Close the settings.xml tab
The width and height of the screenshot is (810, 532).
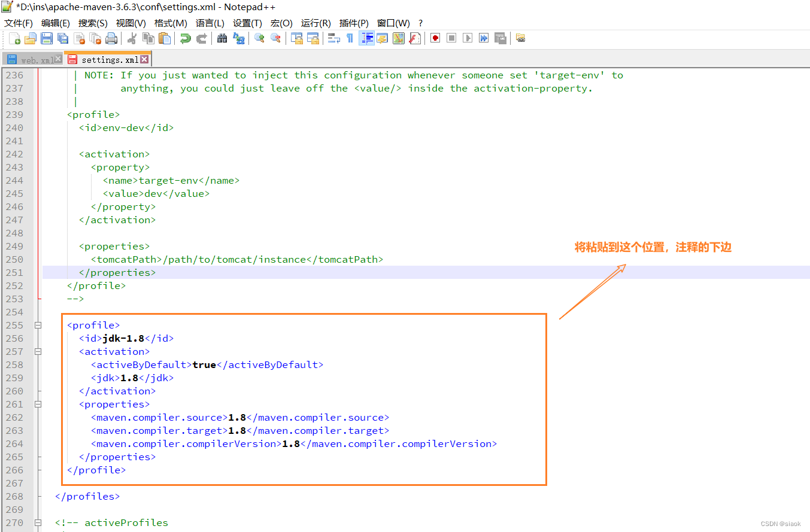click(144, 59)
